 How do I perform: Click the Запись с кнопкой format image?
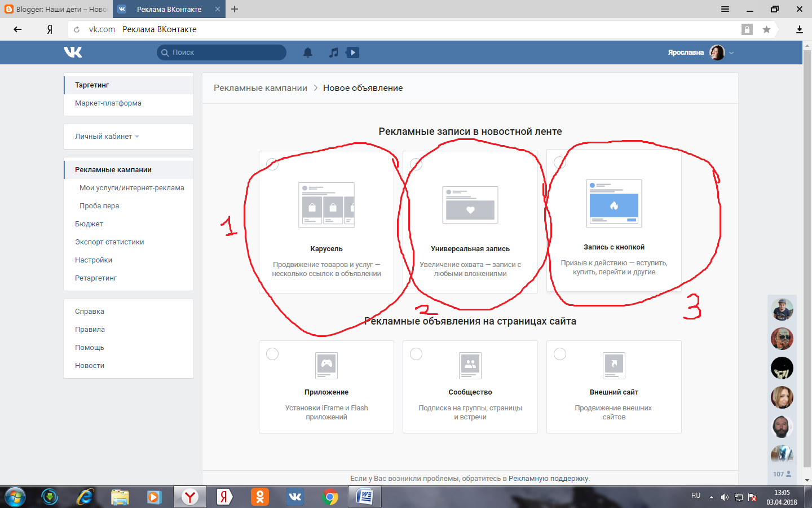[x=614, y=203]
